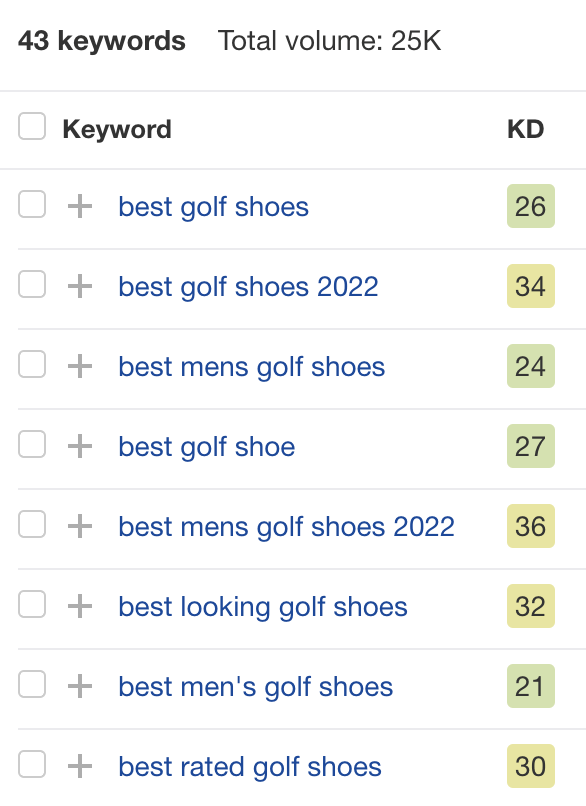Click plus icon for 'best mens golf shoes 2022'

80,526
